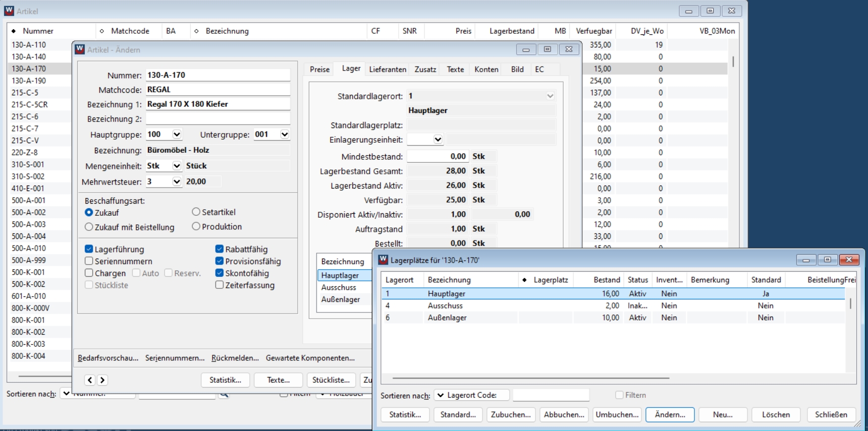868x431 pixels.
Task: Click sort diamond beside Lagerplatz column
Action: (x=524, y=280)
